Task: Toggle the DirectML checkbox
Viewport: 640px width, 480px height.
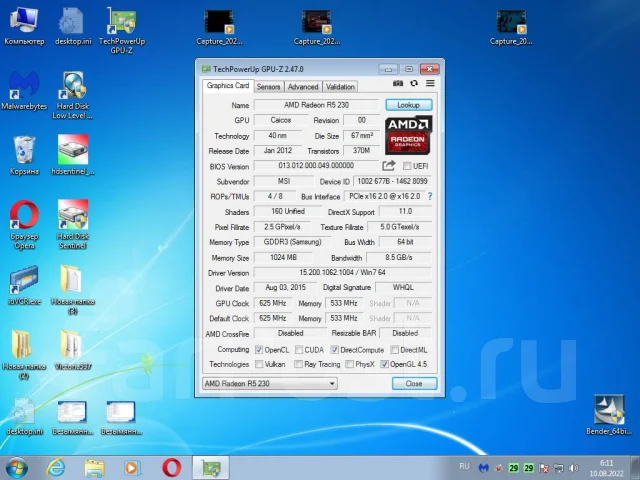Action: pyautogui.click(x=394, y=350)
